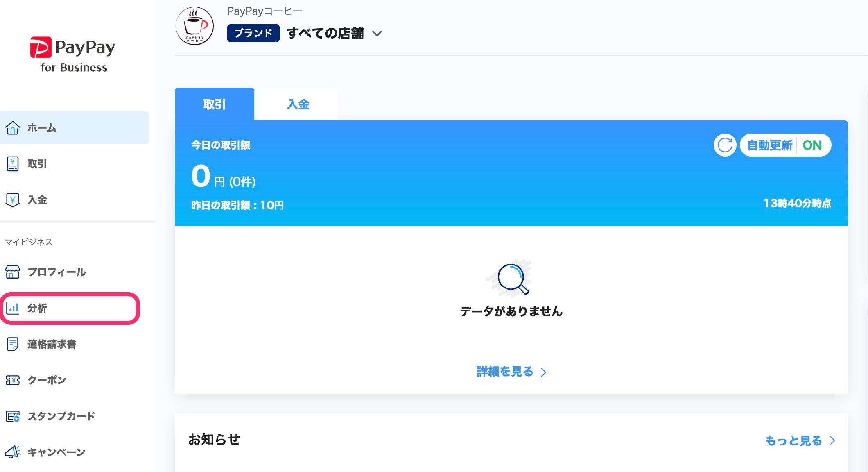Viewport: 868px width, 472px height.
Task: Click 詳細を見る link
Action: coord(505,372)
